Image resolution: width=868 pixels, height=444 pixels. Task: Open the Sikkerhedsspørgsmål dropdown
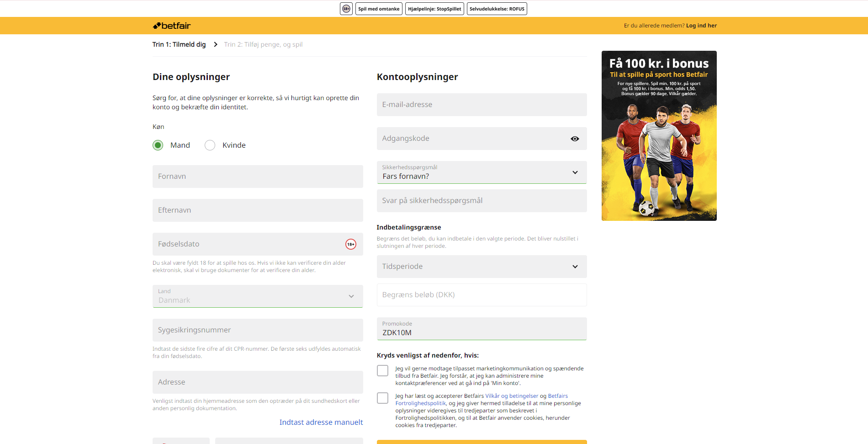point(482,172)
